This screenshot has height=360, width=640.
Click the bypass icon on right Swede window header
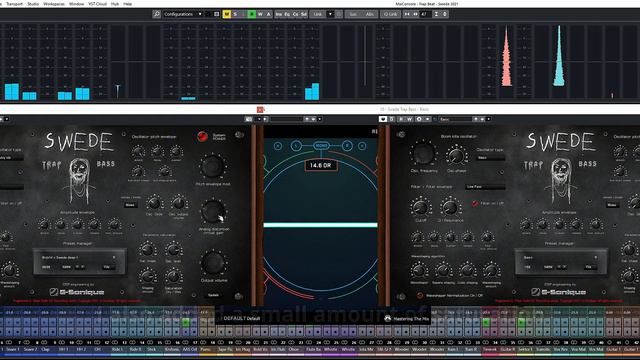(391, 119)
